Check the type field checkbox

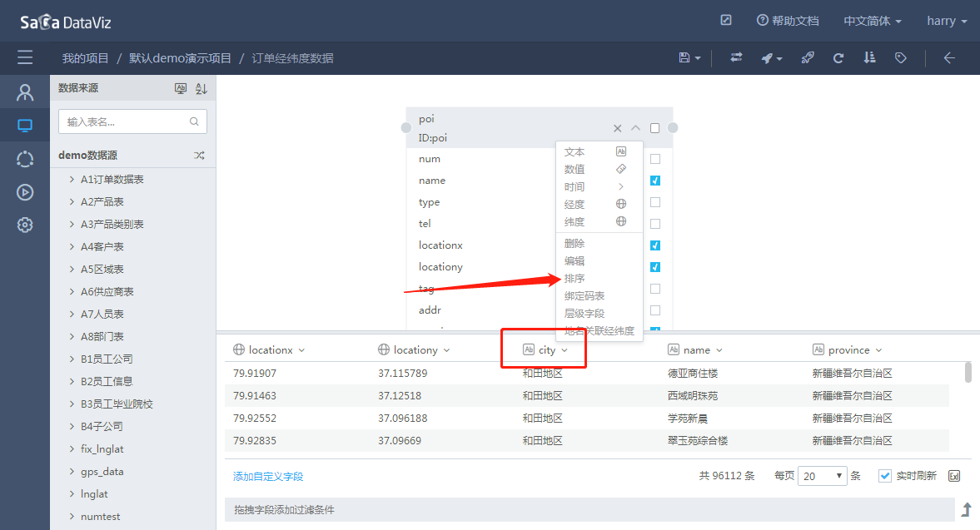point(655,202)
